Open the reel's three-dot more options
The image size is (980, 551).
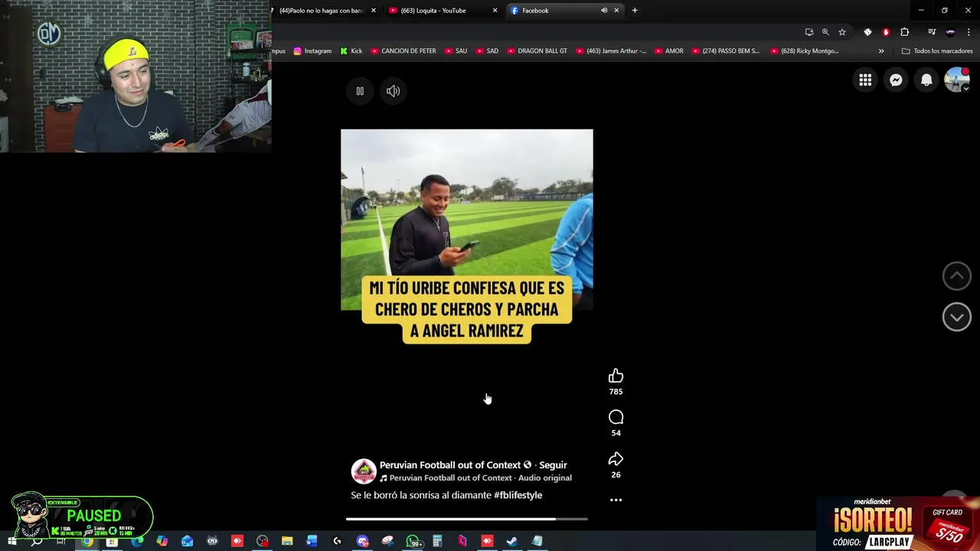[x=616, y=500]
